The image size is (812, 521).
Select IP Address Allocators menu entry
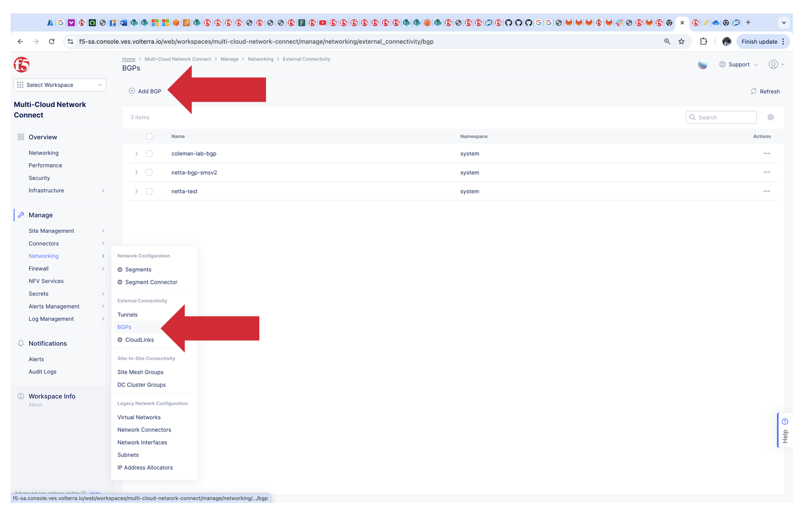point(145,468)
